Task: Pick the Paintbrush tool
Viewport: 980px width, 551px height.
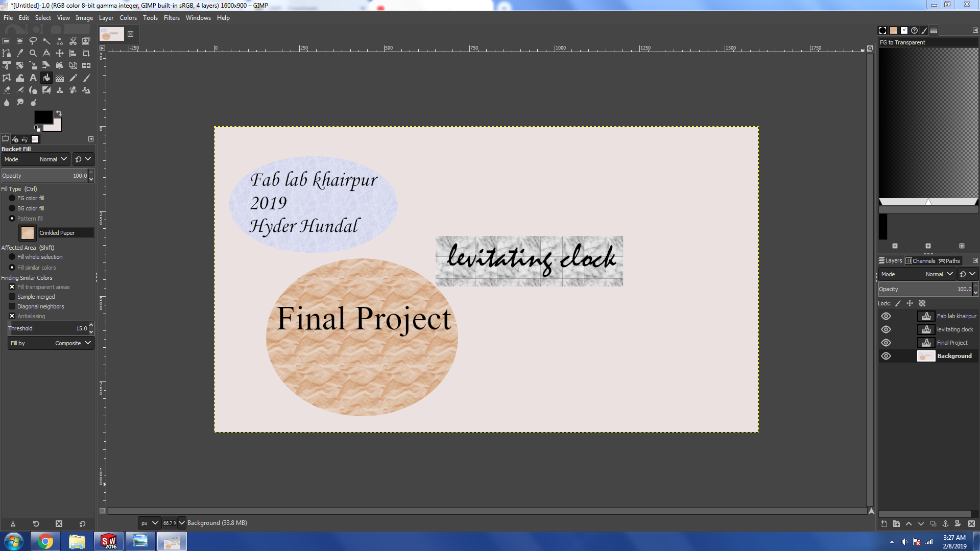Action: coord(86,78)
